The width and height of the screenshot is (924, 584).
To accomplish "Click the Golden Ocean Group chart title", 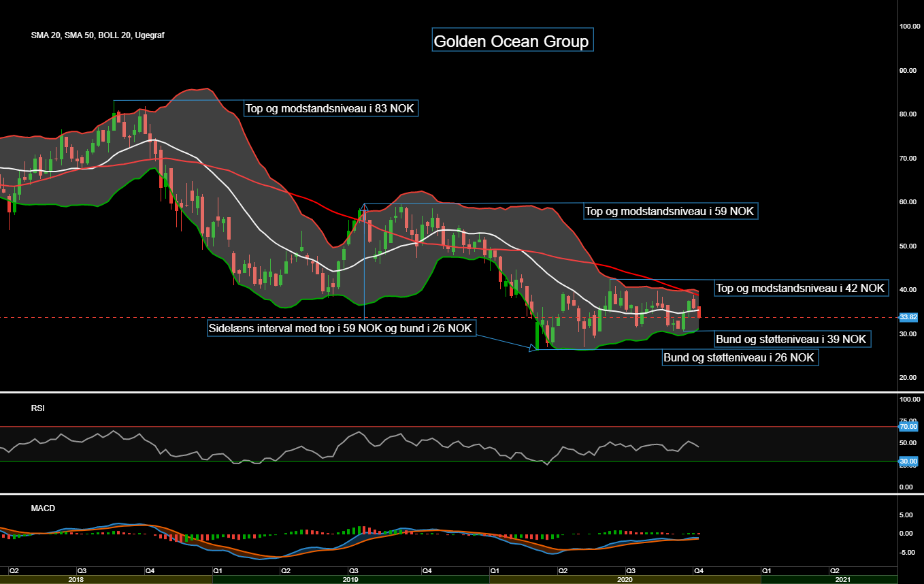I will point(512,41).
